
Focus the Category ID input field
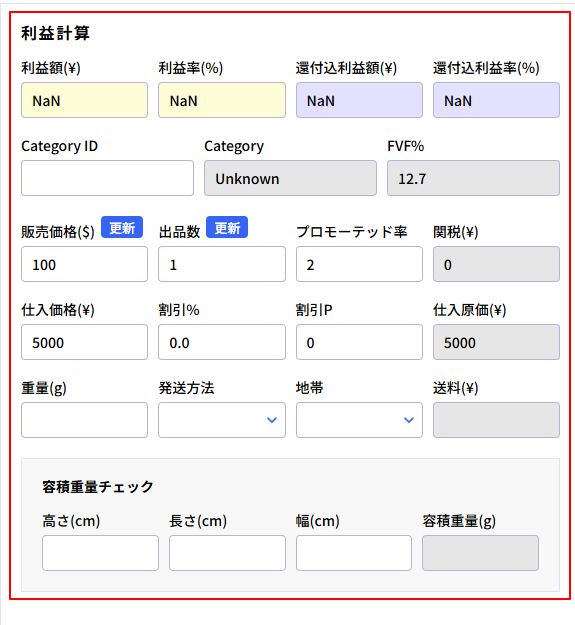pos(108,178)
